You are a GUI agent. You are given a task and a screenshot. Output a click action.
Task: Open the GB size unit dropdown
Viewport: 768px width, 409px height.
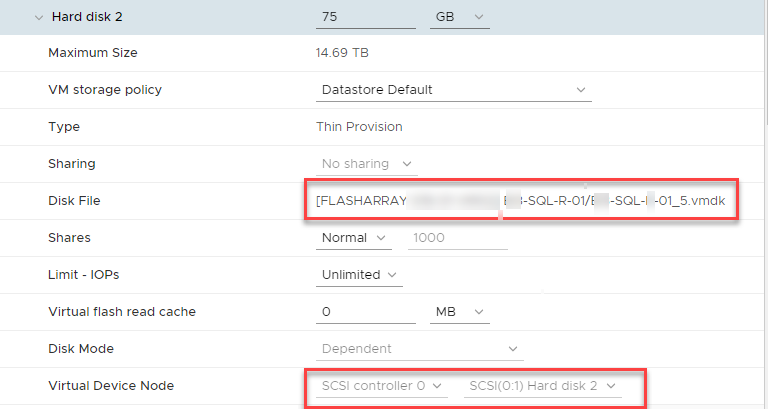pos(459,17)
